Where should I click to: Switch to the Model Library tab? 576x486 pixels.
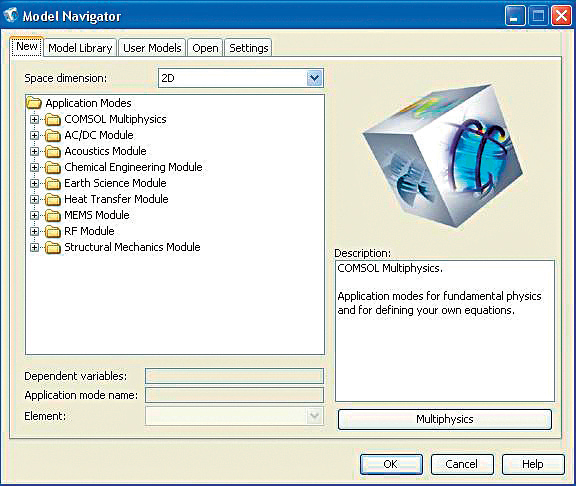point(80,48)
